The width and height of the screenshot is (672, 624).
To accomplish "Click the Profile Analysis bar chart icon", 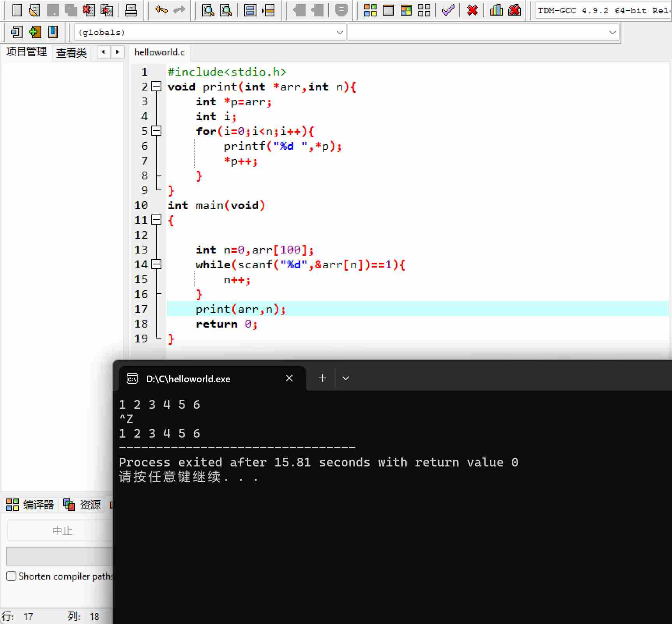I will click(496, 10).
